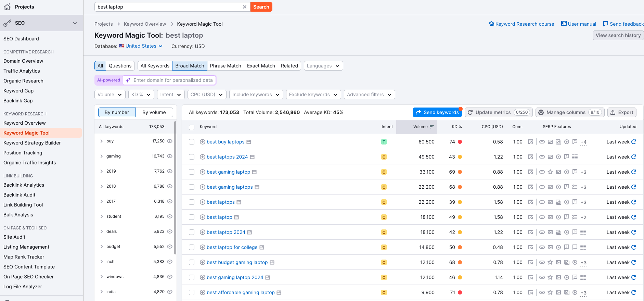The width and height of the screenshot is (644, 301).
Task: Open SERP snapshot icon next to best laptop for college
Action: [262, 247]
